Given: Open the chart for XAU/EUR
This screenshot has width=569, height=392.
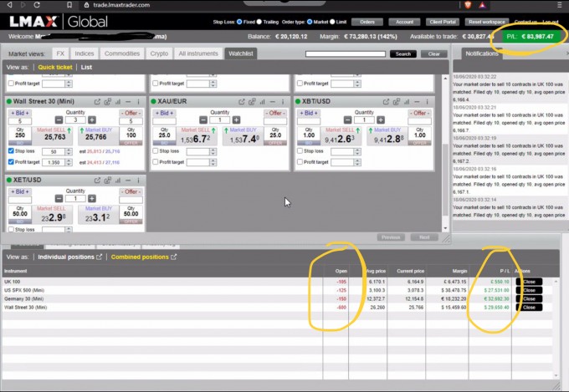Looking at the screenshot, I should [263, 102].
